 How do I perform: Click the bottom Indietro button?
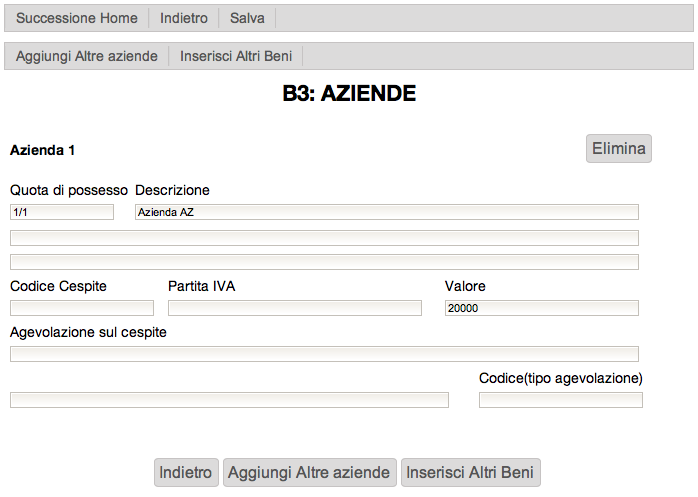coord(186,472)
